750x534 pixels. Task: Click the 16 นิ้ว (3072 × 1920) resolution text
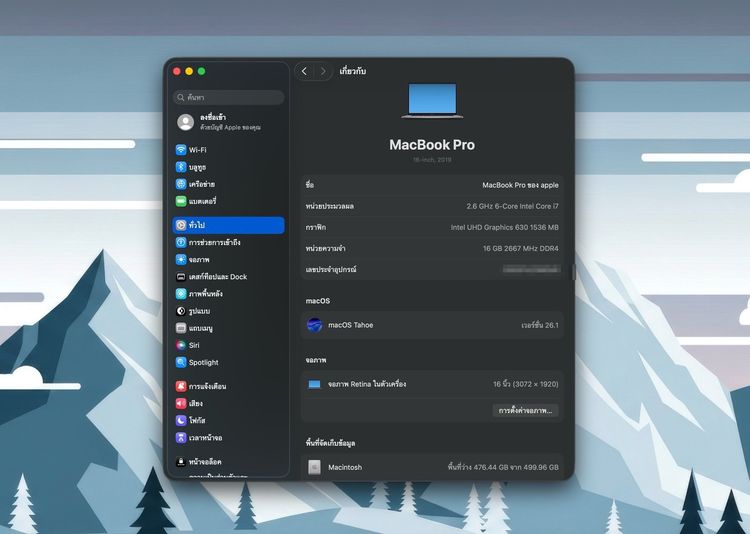pyautogui.click(x=526, y=384)
